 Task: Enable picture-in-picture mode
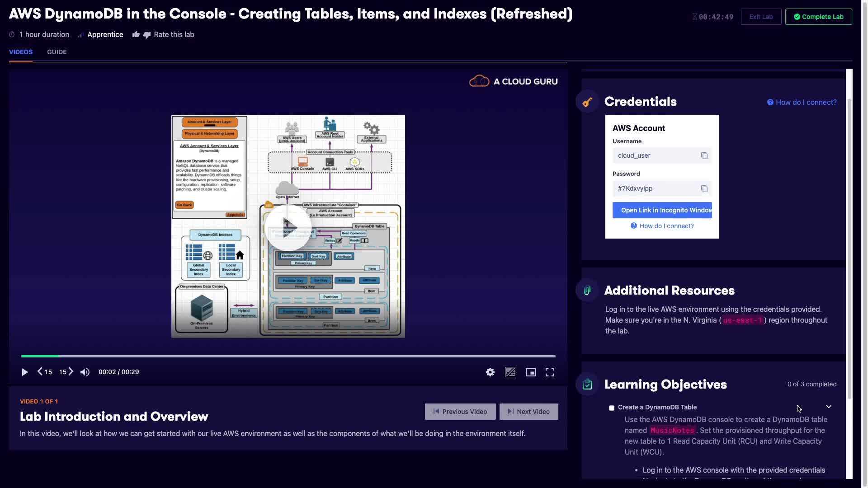pos(531,372)
